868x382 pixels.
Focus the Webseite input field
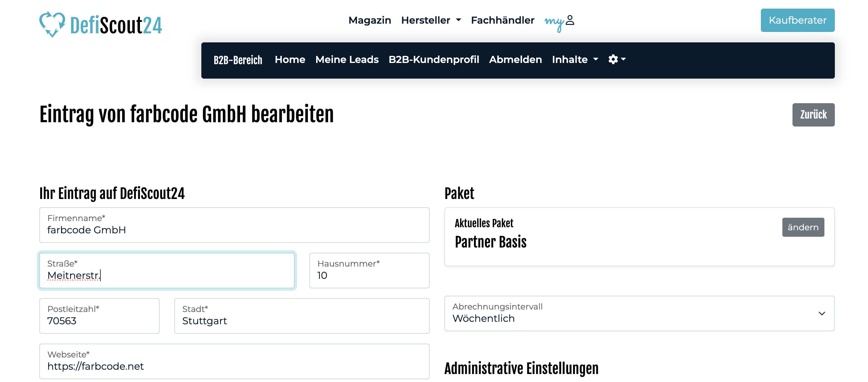[x=234, y=361]
